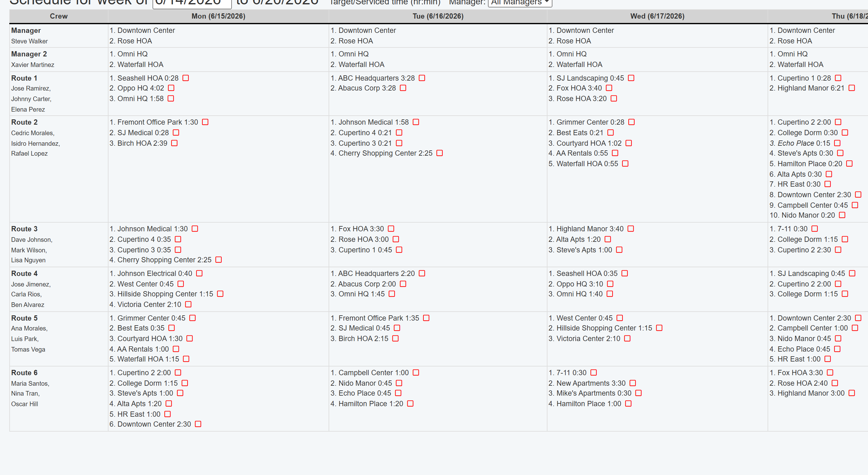Check the box for Echo Place 0:15
The width and height of the screenshot is (868, 475).
[x=837, y=143]
